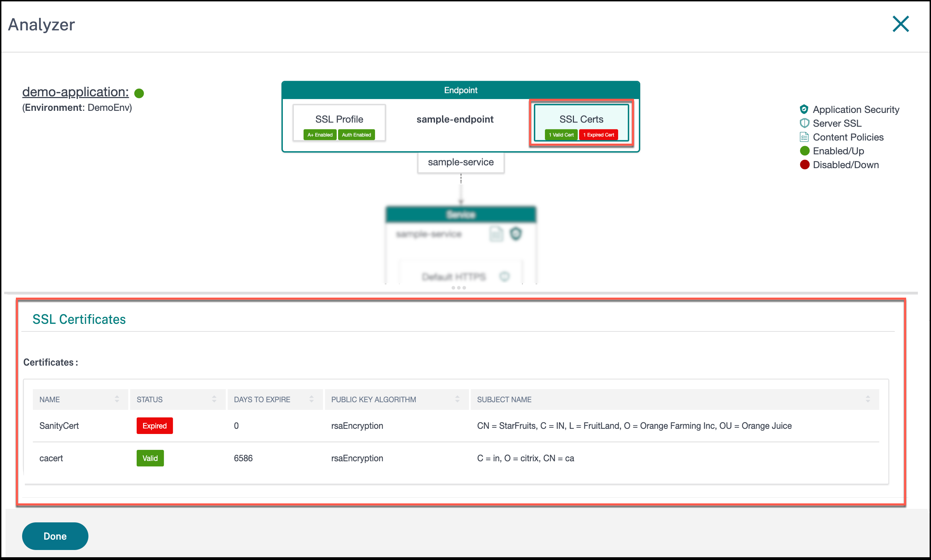Screen dimensions: 931x560
Task: Click the security shield icon in Service box
Action: click(516, 234)
